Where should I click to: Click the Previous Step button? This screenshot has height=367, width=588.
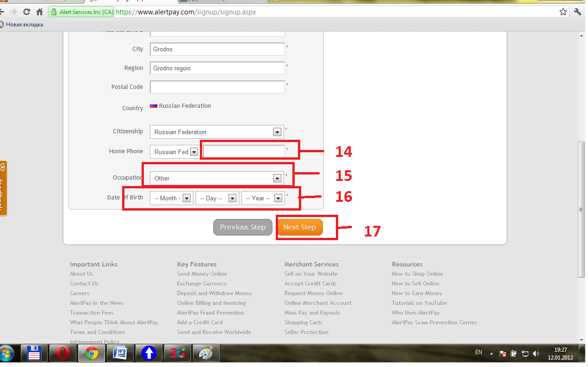pyautogui.click(x=243, y=227)
